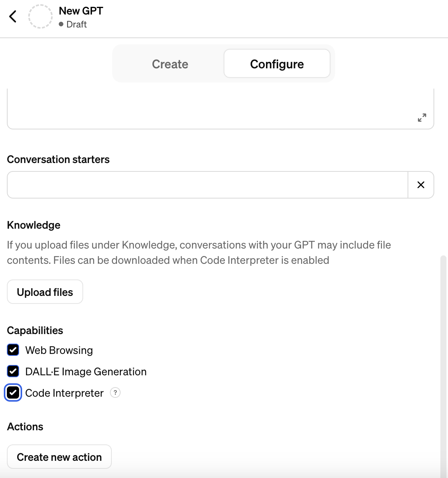This screenshot has width=448, height=478.
Task: Open the Code Interpreter help question mark
Action: 115,392
